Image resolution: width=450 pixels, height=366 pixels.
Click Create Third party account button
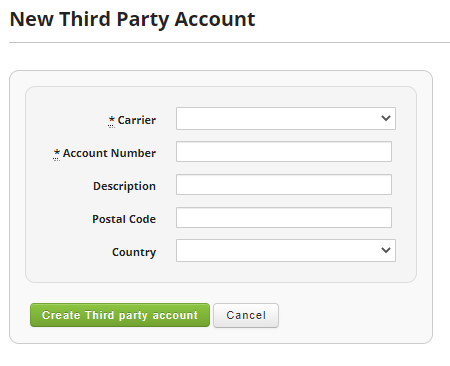click(120, 315)
